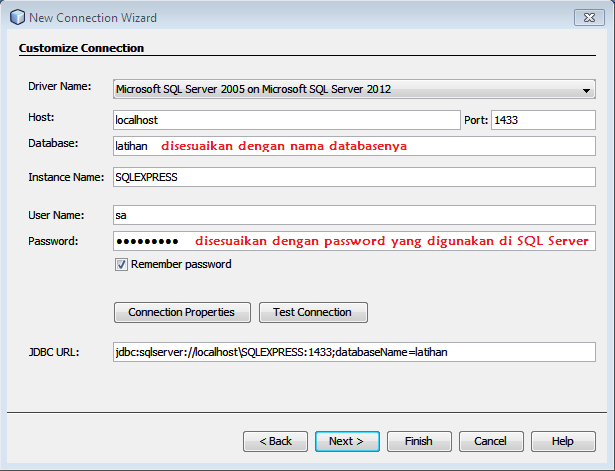Click the Port field showing 1433

[x=543, y=120]
